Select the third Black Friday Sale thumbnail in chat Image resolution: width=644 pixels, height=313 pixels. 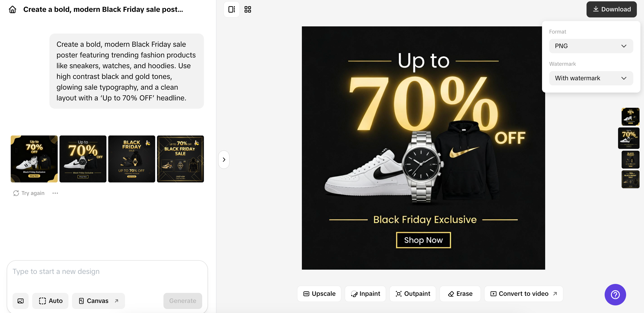click(x=131, y=159)
